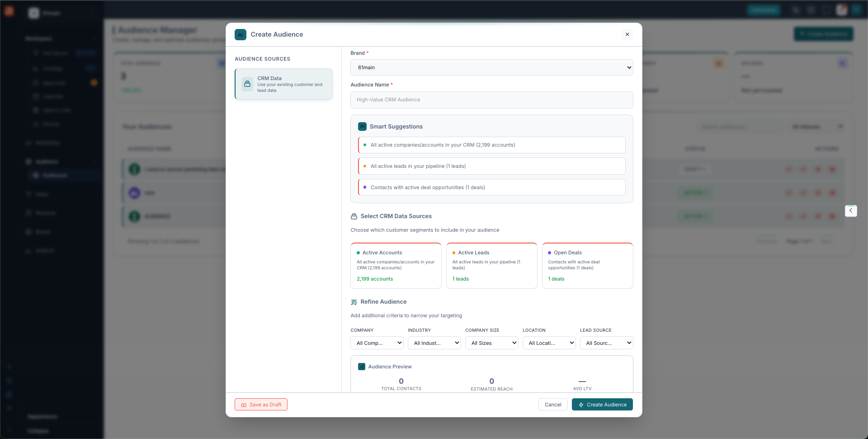Click the teal Create Audience dialog button
This screenshot has height=439, width=868.
tap(602, 405)
